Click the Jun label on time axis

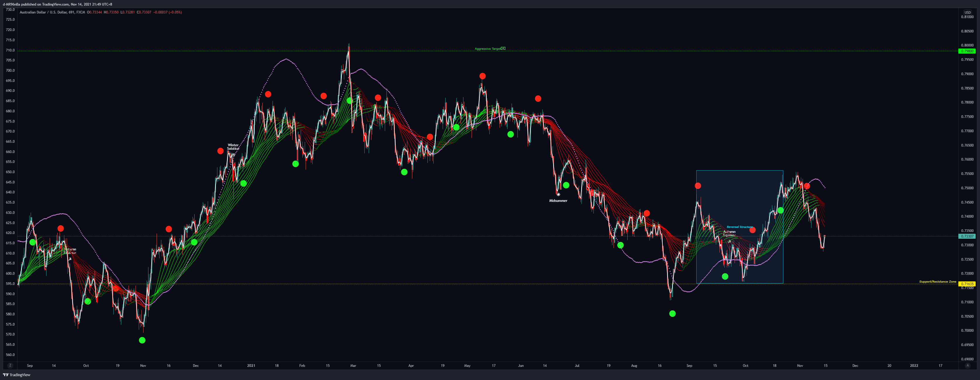pyautogui.click(x=521, y=366)
